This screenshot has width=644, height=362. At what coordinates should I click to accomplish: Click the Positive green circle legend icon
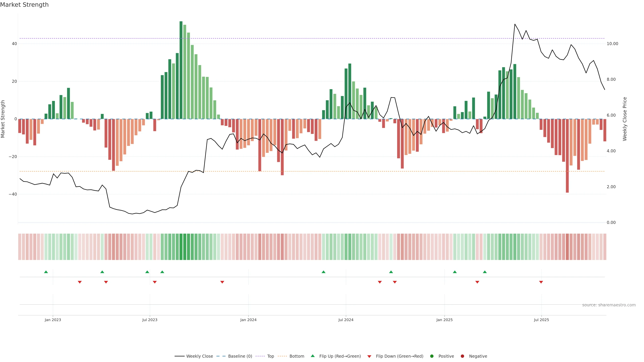click(432, 356)
